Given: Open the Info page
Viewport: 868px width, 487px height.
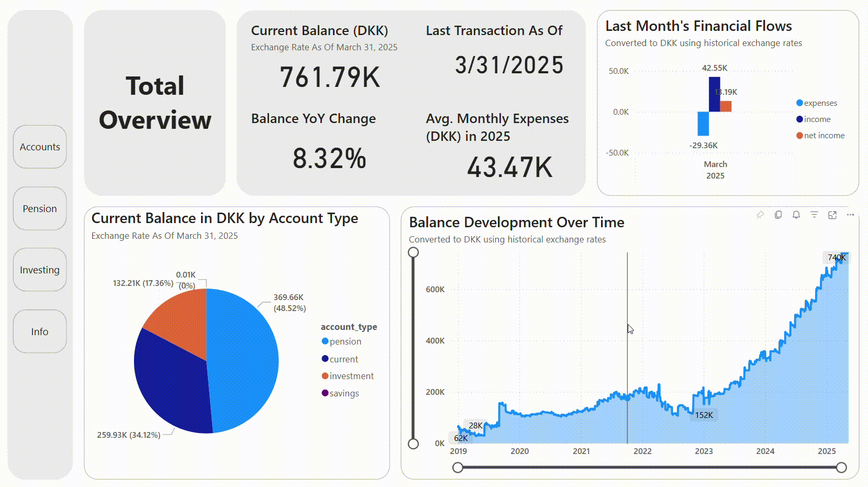Looking at the screenshot, I should click(x=40, y=331).
